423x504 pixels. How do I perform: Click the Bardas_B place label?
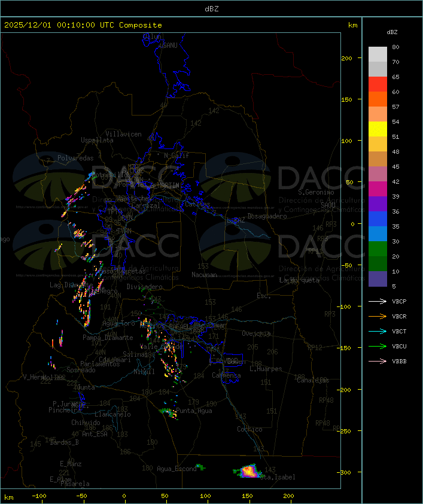pos(64,442)
